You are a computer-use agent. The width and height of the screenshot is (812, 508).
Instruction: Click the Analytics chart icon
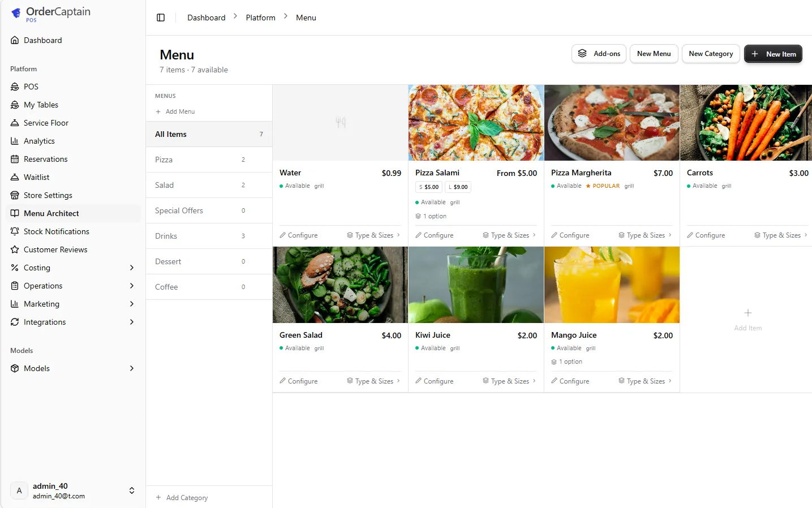15,141
